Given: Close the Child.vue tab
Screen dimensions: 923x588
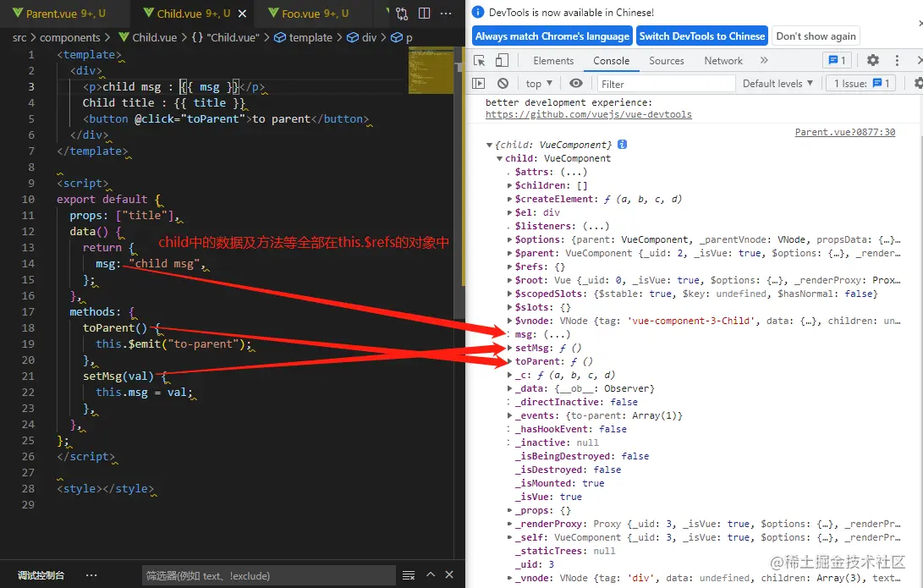Looking at the screenshot, I should pyautogui.click(x=243, y=14).
